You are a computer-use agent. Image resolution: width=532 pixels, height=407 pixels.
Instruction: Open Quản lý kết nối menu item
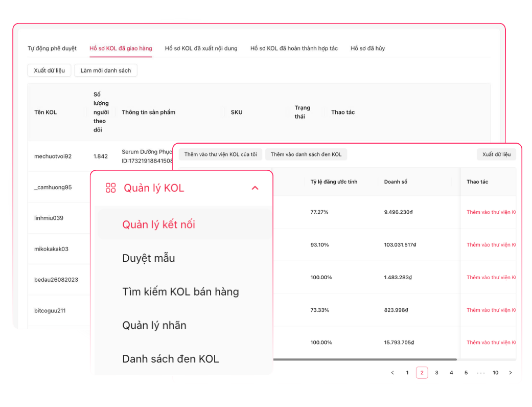click(158, 224)
